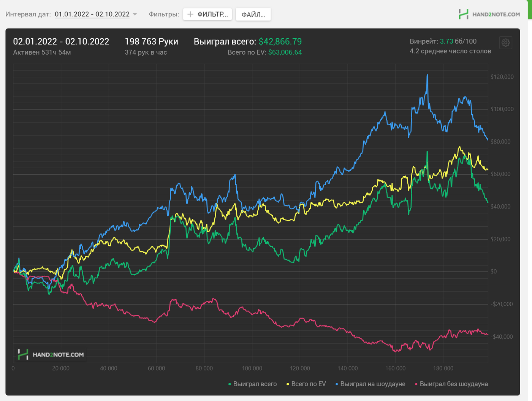Click the 20 000 x-axis label
This screenshot has height=401, width=532.
click(61, 368)
